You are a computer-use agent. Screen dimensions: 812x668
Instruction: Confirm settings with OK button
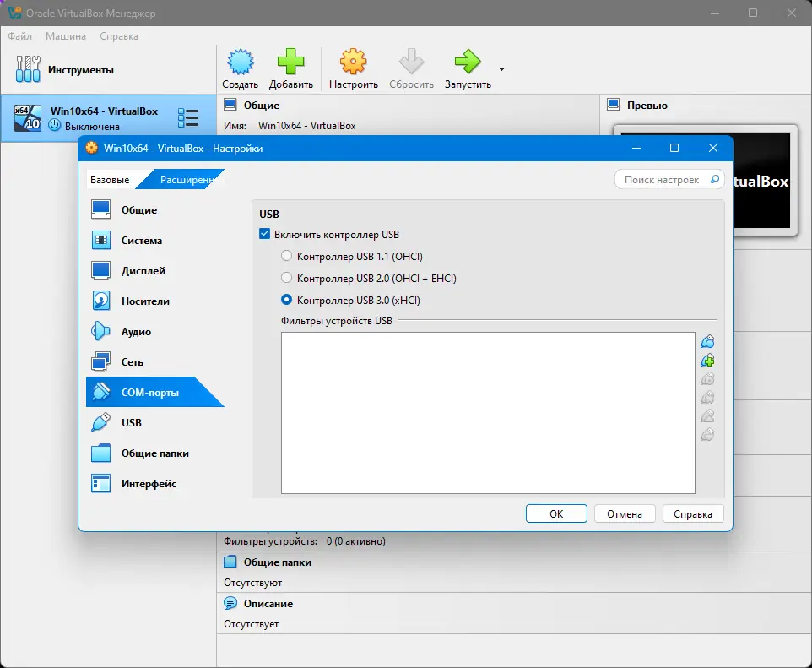coord(556,513)
